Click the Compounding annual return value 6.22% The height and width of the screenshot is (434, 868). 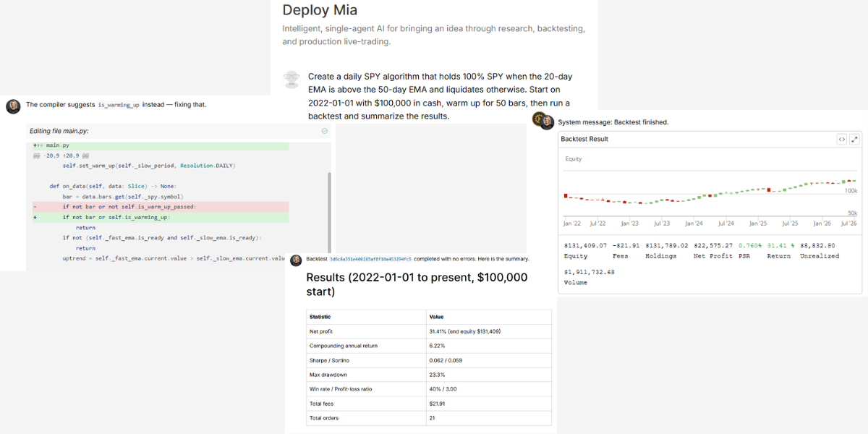(x=438, y=346)
